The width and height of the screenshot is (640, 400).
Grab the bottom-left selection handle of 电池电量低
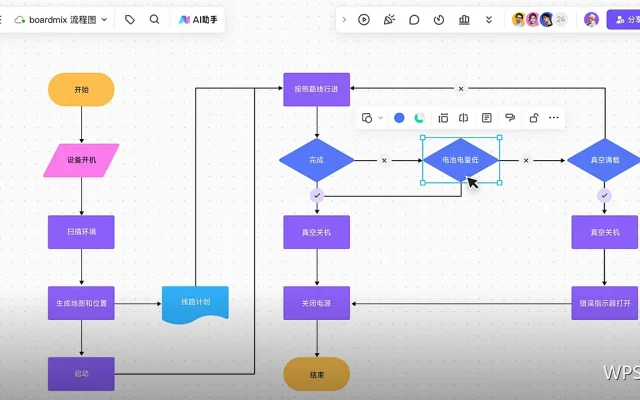[423, 183]
